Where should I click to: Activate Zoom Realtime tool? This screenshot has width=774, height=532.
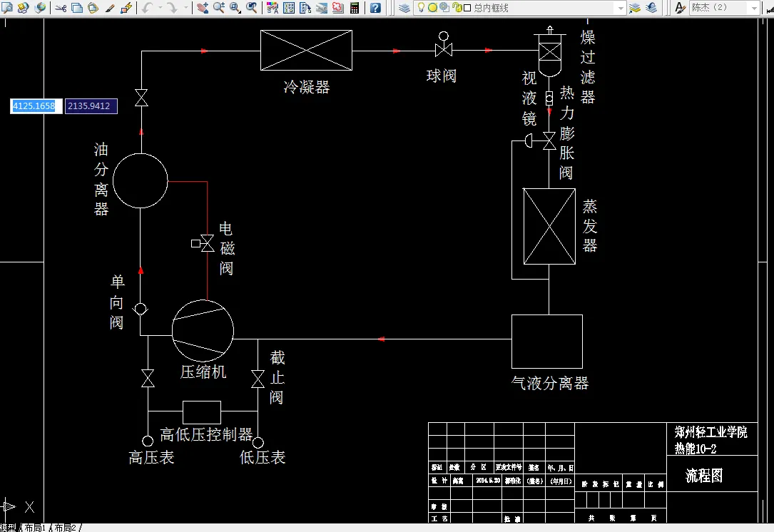click(x=219, y=7)
